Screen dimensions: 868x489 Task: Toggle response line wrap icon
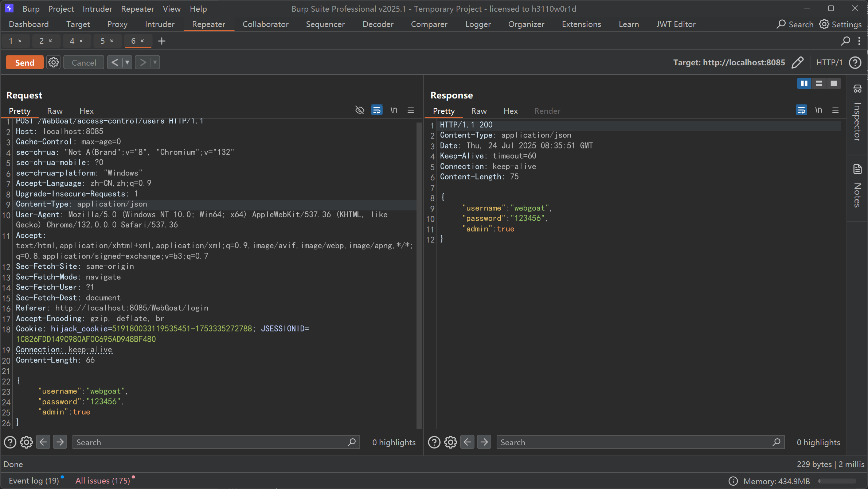click(801, 110)
